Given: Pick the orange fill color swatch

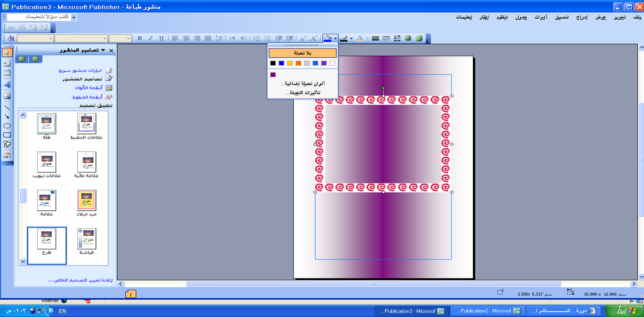Looking at the screenshot, I should click(299, 63).
